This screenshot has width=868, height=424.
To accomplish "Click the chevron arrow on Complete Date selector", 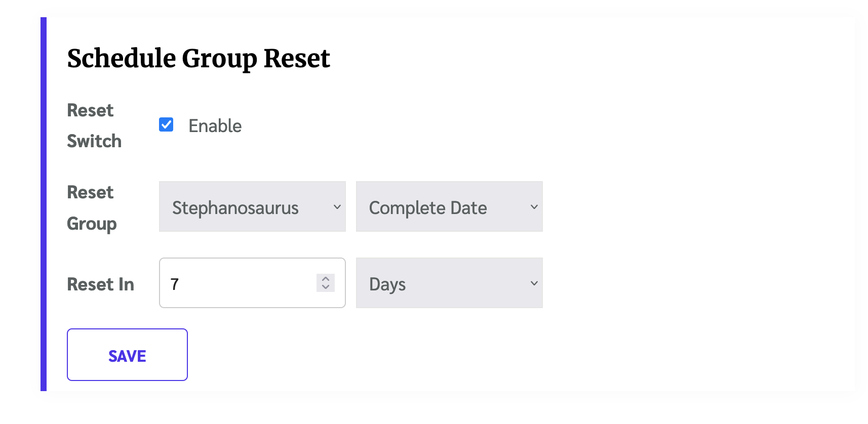I will (534, 207).
